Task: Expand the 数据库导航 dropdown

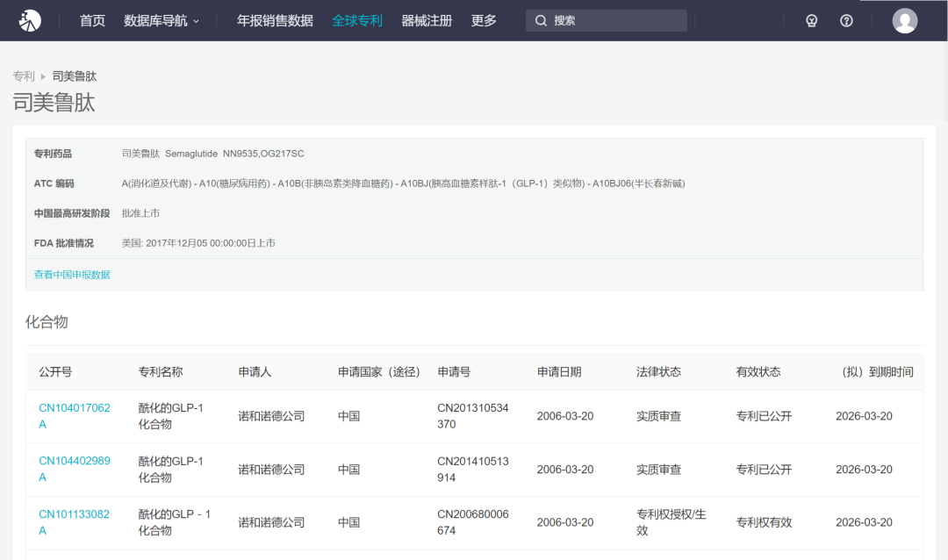Action: click(162, 20)
